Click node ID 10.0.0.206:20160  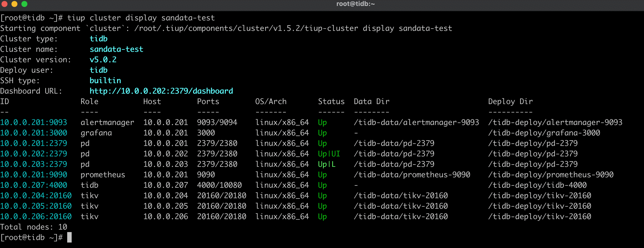tap(36, 216)
